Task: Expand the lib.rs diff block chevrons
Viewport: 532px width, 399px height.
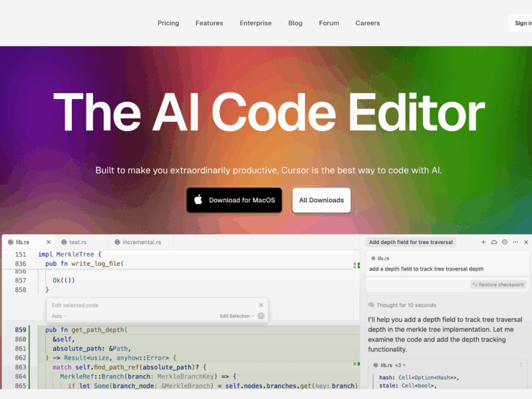Action: coord(521,365)
